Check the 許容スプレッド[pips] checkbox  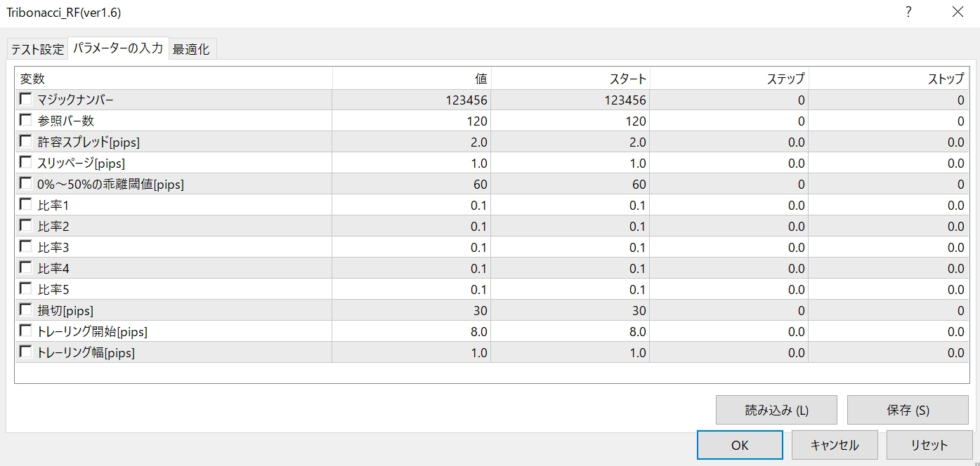[26, 141]
